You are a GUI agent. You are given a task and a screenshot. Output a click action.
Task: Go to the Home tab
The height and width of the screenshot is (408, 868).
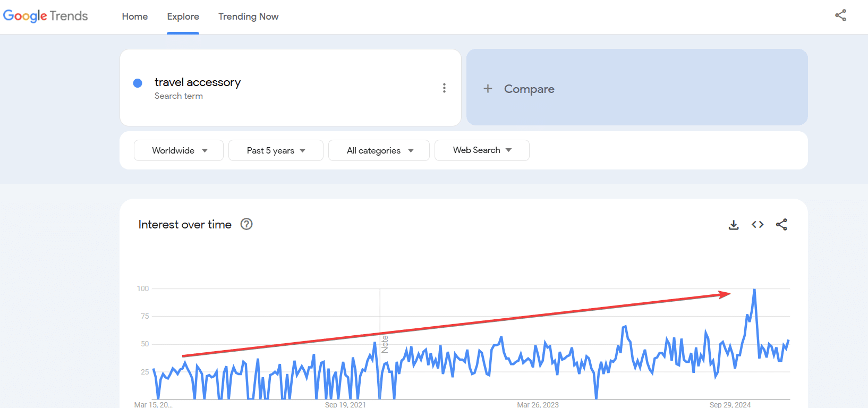pos(135,16)
